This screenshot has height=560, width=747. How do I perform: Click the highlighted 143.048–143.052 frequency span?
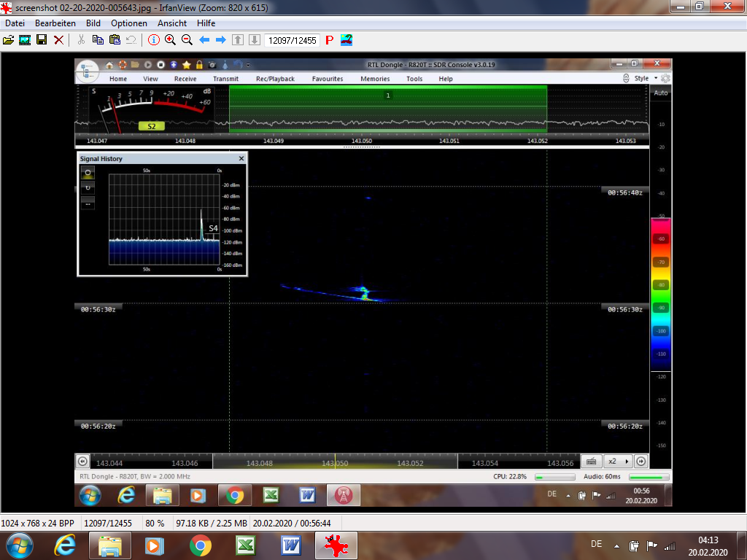[x=335, y=462]
